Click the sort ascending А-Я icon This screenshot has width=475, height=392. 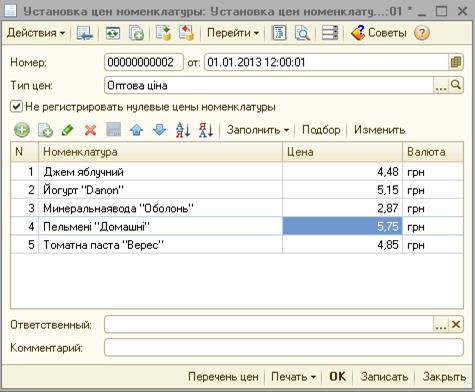point(183,130)
